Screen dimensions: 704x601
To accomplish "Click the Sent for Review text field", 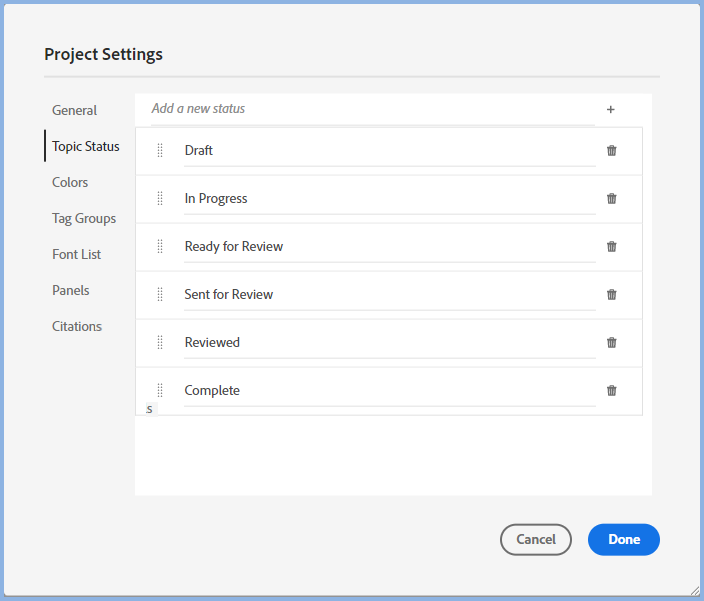I will tap(388, 295).
